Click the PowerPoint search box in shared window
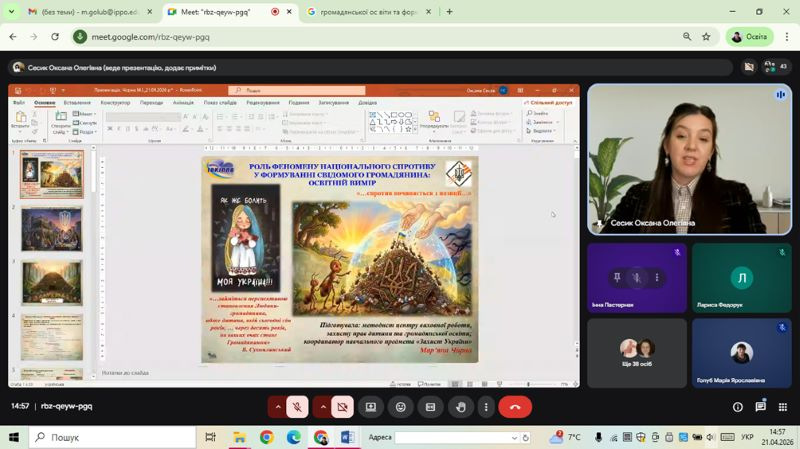This screenshot has height=449, width=800. coord(297,90)
